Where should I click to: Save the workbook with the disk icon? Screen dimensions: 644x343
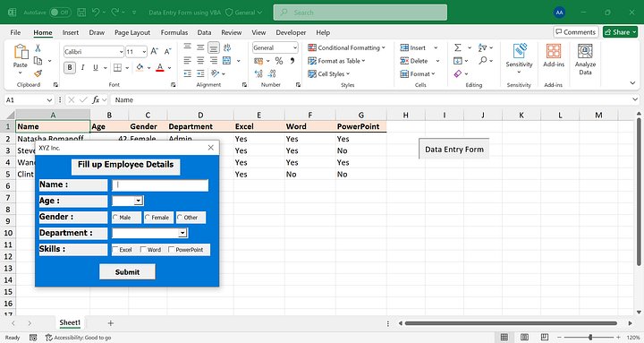[x=81, y=13]
